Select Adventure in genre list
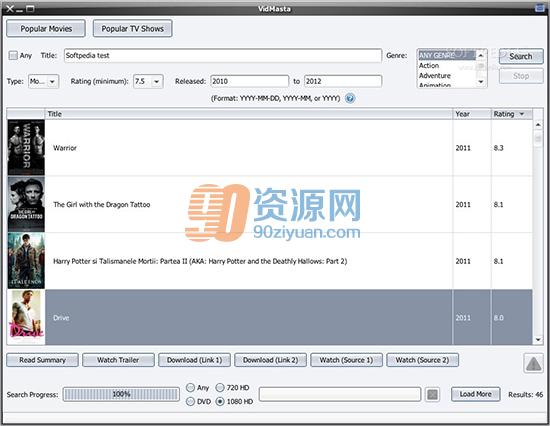The image size is (550, 426). point(447,75)
